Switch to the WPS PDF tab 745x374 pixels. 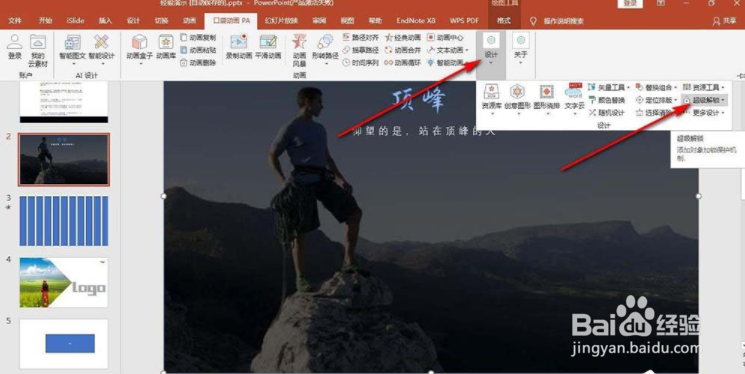464,21
